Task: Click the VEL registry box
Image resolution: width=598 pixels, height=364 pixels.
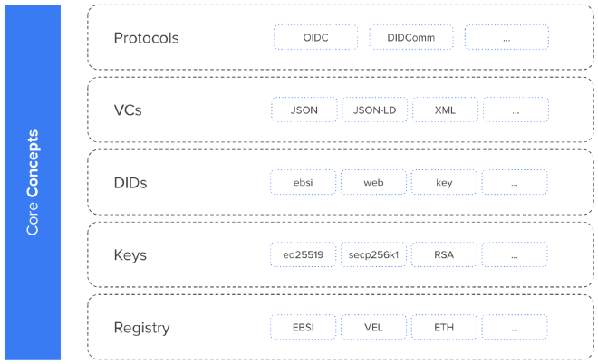Action: click(x=373, y=327)
